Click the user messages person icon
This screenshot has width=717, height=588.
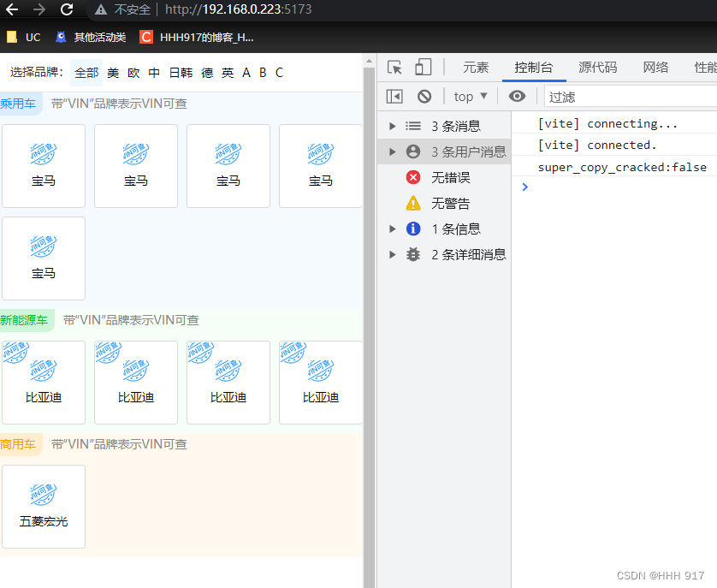coord(413,151)
